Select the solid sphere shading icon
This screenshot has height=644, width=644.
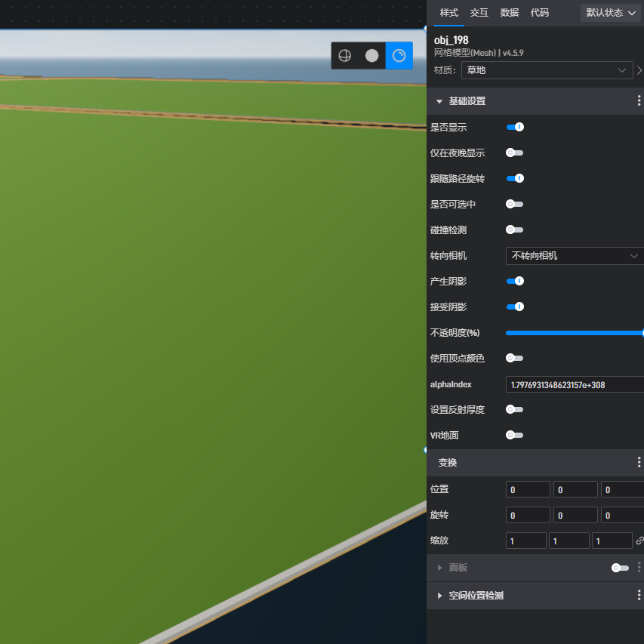[371, 55]
